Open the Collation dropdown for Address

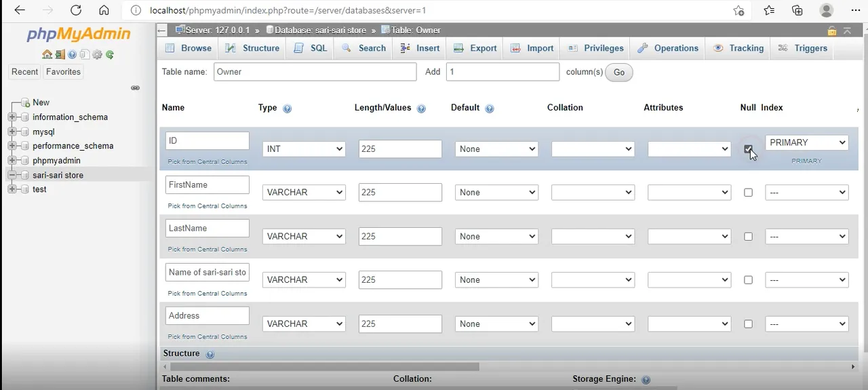(x=593, y=324)
